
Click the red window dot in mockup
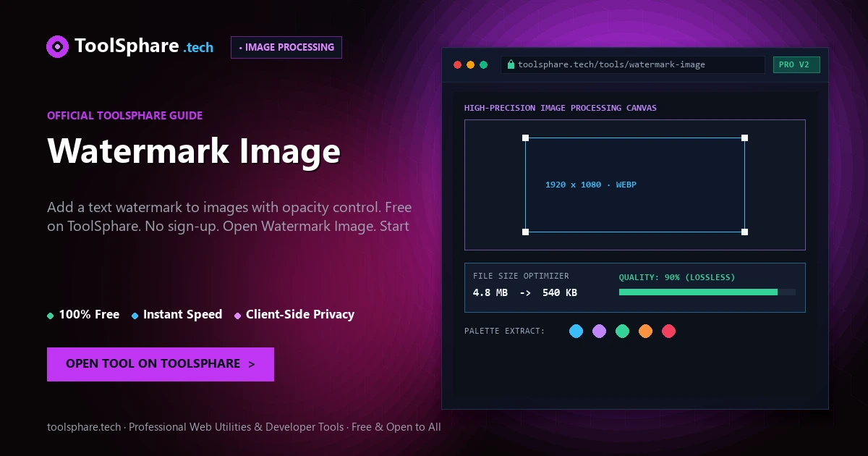[457, 64]
